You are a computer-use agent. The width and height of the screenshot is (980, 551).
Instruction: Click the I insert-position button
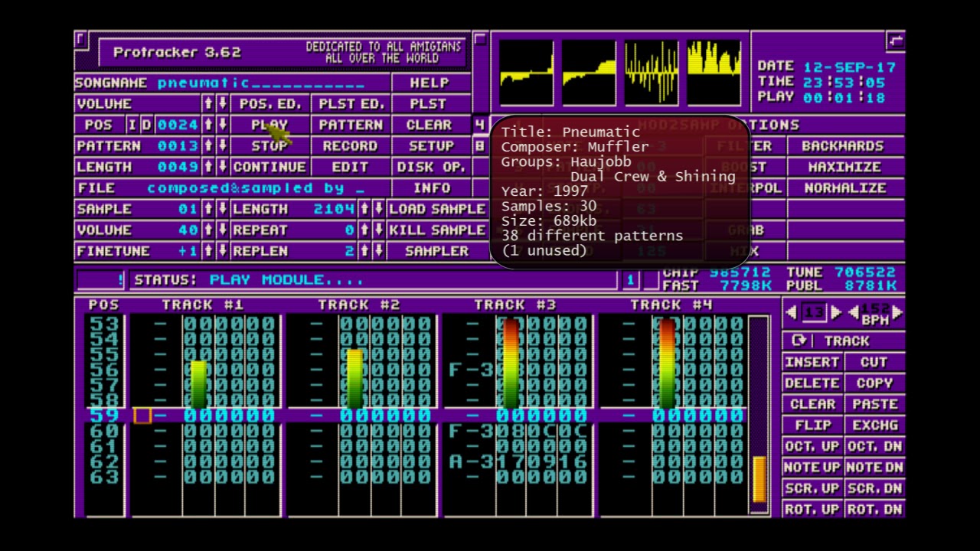132,125
